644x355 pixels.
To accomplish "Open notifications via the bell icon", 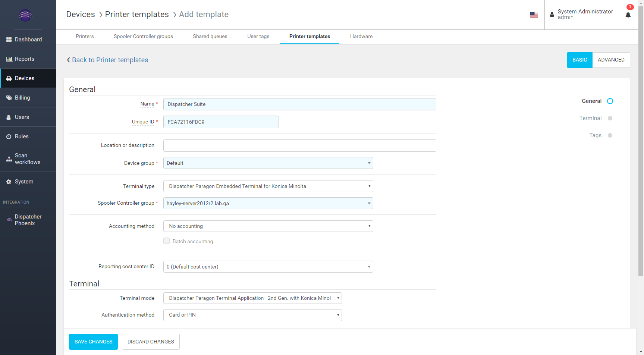I will click(x=628, y=15).
